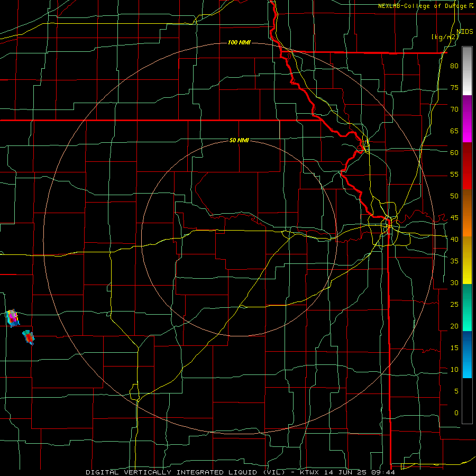
Task: Select the red segment of the color scale
Action: [467, 166]
